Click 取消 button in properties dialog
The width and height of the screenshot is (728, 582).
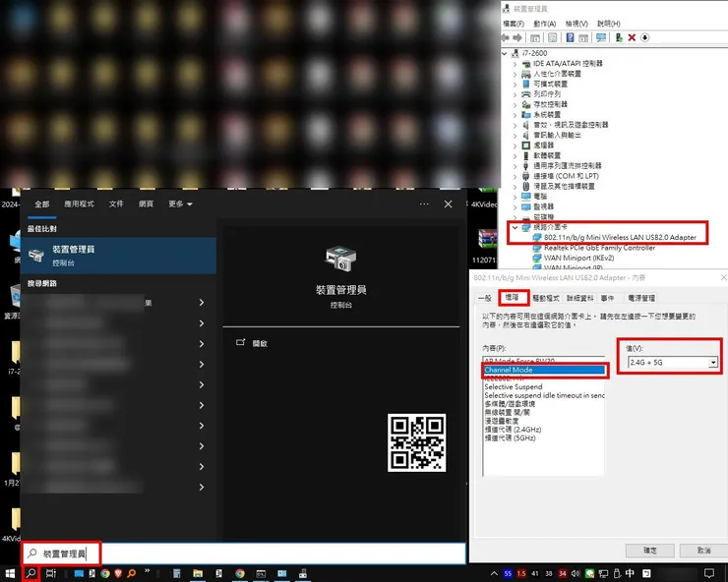703,551
